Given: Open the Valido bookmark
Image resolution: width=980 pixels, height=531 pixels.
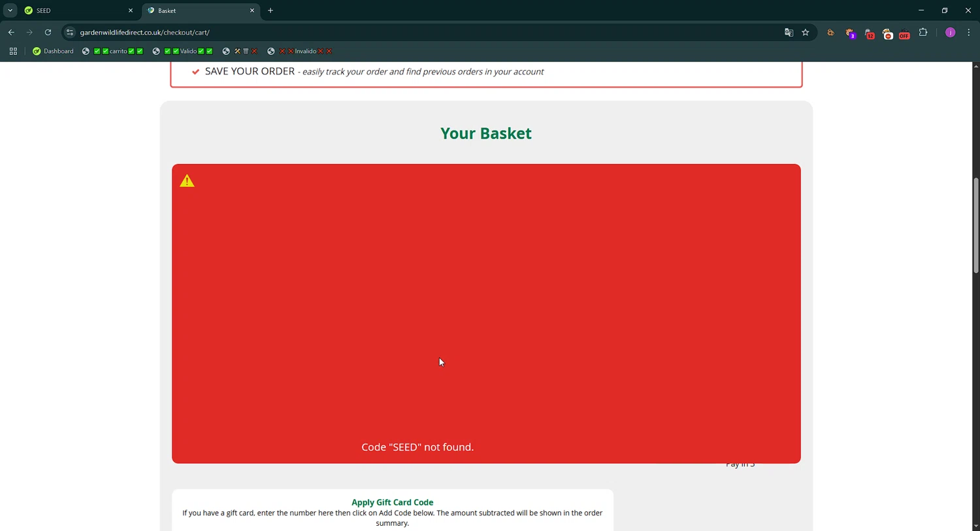Looking at the screenshot, I should (x=182, y=51).
